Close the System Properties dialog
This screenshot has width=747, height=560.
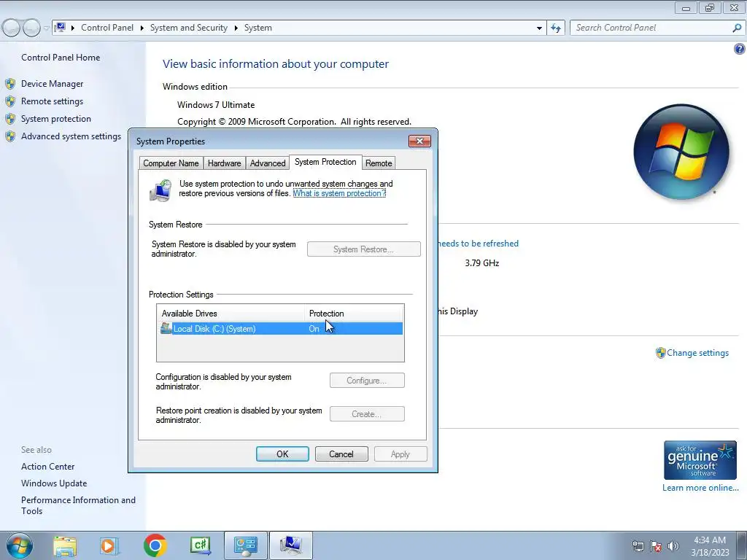(x=419, y=141)
